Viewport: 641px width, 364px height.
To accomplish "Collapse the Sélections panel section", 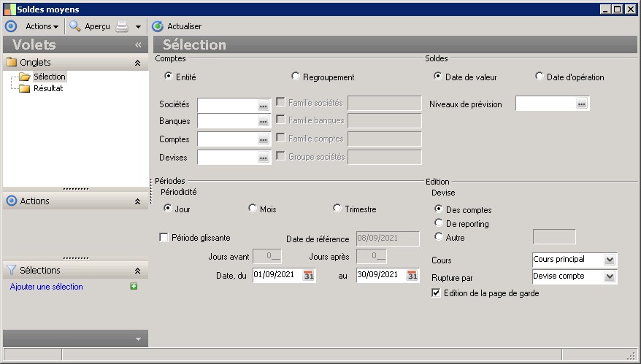I will [138, 271].
